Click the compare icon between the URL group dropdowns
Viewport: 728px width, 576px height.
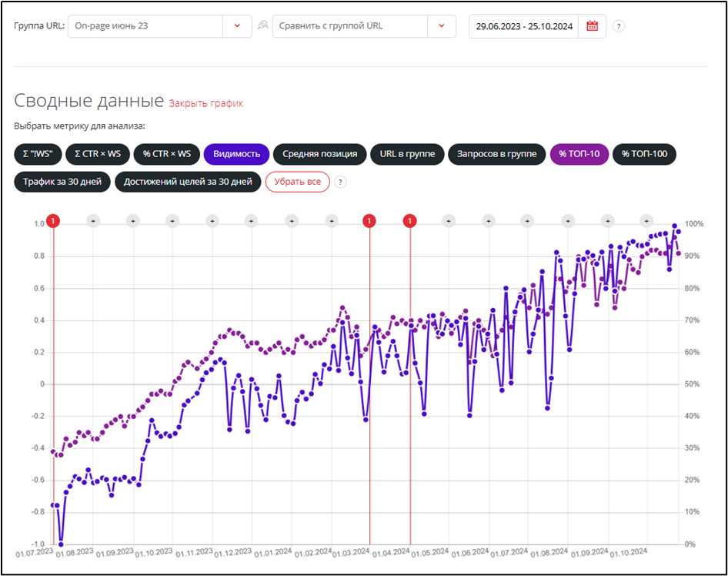tap(262, 26)
